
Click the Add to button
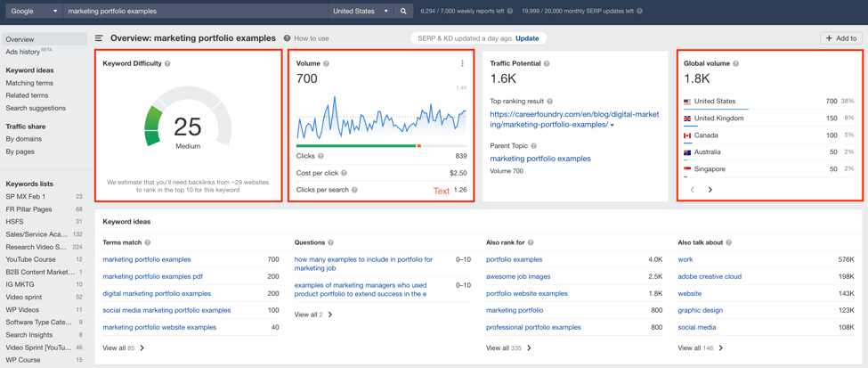tap(840, 38)
